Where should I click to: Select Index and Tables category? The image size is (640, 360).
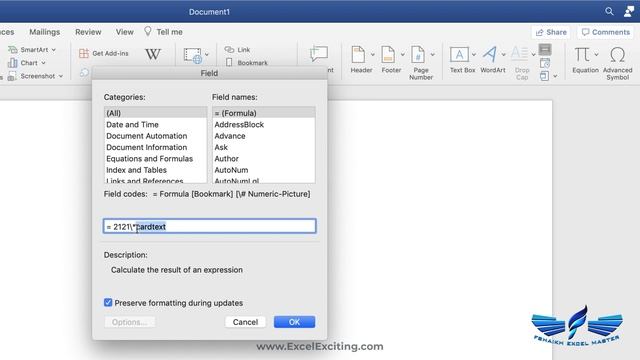(x=156, y=170)
